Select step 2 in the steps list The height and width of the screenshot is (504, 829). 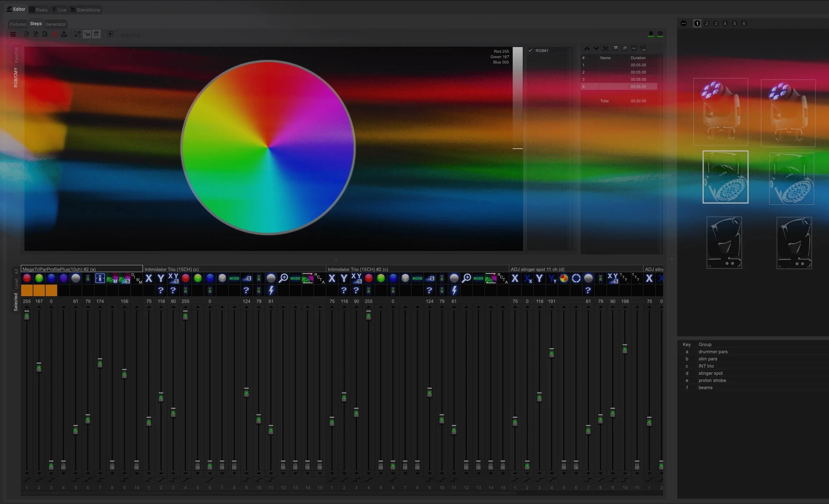[619, 72]
